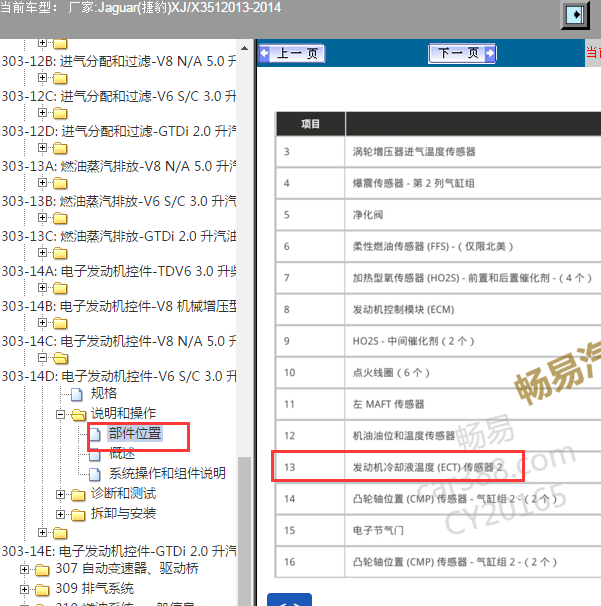Expand folder above 303-14E entry
Image resolution: width=601 pixels, height=606 pixels.
(x=43, y=533)
